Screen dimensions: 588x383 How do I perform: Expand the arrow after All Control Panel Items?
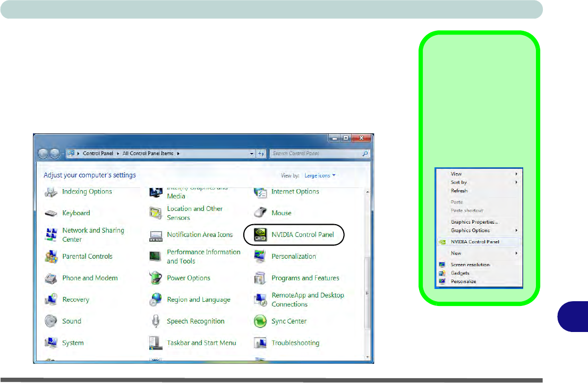tap(178, 154)
